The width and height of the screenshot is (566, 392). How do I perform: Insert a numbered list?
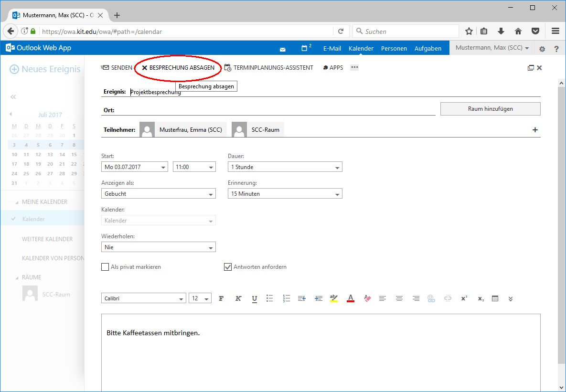click(286, 298)
